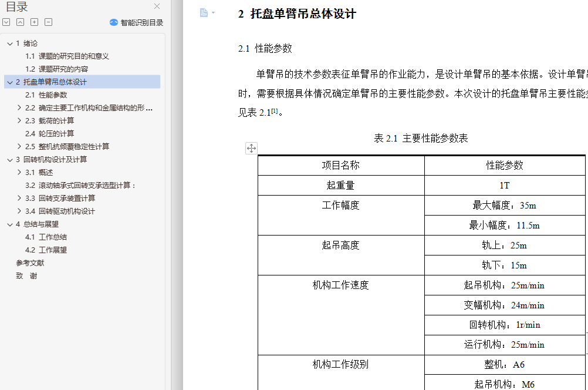Click the 项目名称 table header cell
588x390 pixels.
coord(341,165)
